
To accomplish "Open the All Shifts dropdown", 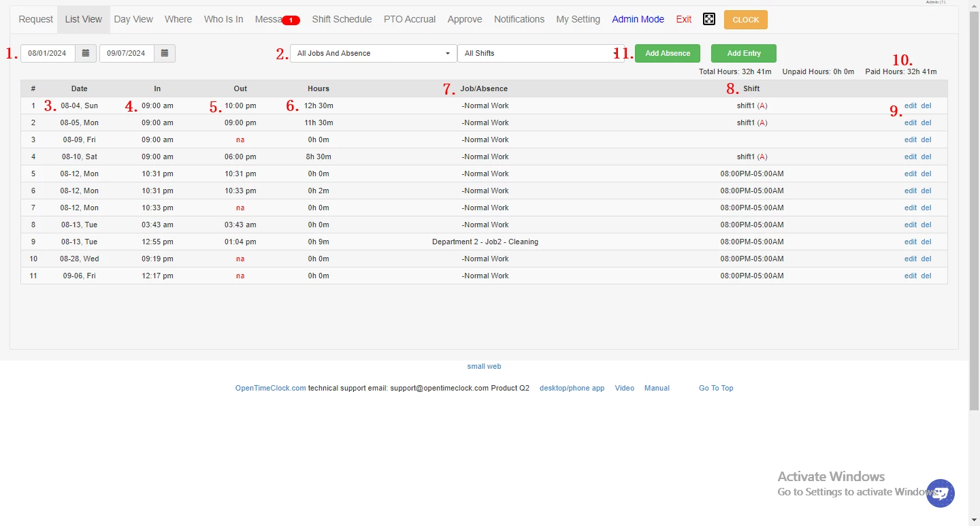I will [x=536, y=53].
